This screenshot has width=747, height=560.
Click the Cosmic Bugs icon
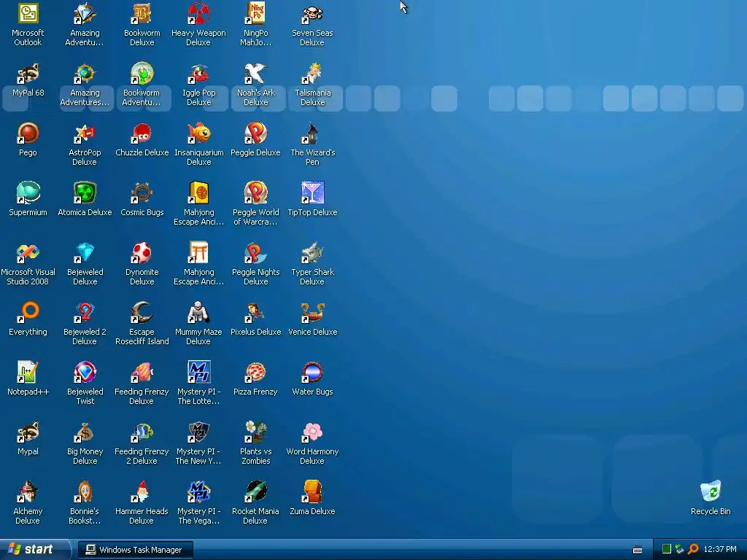pos(142,193)
